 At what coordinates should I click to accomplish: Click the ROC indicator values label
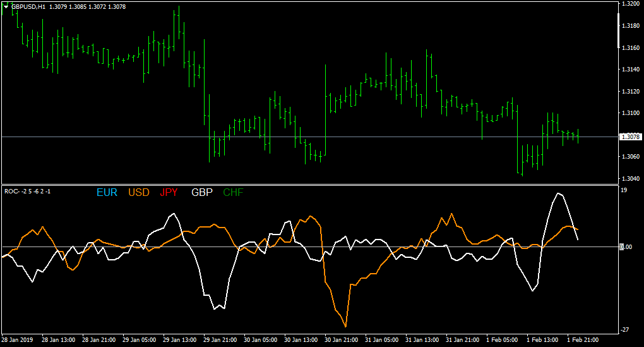[x=28, y=191]
